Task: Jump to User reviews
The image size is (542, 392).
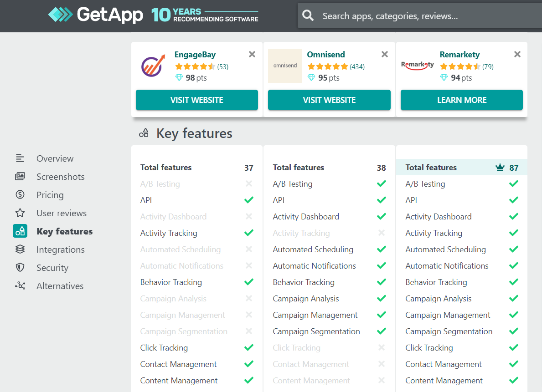Action: click(x=62, y=213)
